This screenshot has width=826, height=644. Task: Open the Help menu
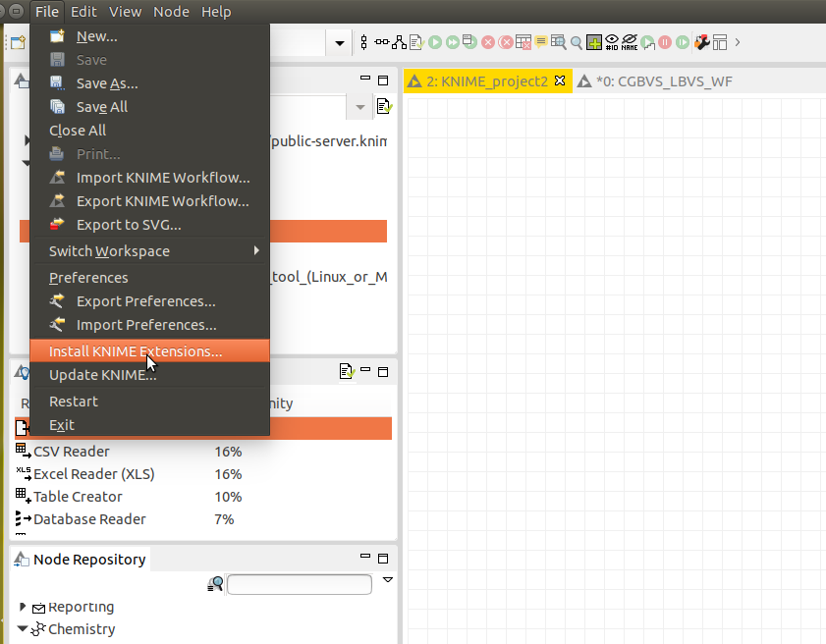click(x=216, y=12)
